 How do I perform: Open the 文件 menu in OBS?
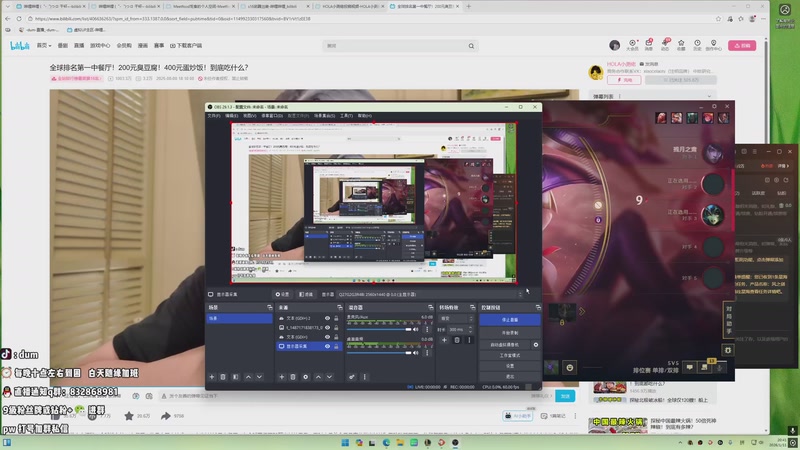point(213,115)
